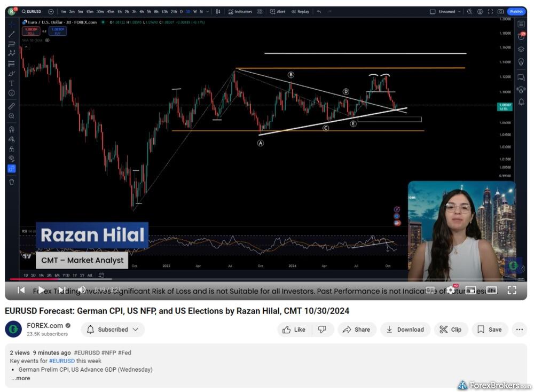The height and width of the screenshot is (392, 534).
Task: Save the video to a playlist
Action: click(x=489, y=330)
